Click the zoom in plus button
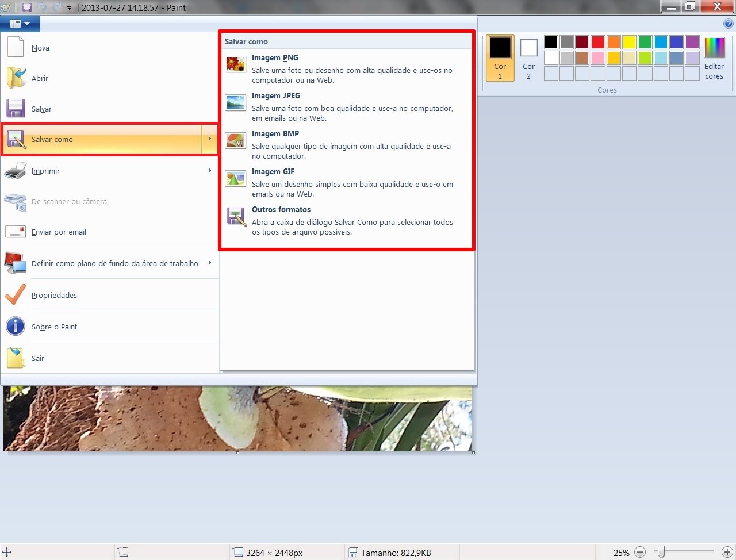736x560 pixels. (x=727, y=553)
